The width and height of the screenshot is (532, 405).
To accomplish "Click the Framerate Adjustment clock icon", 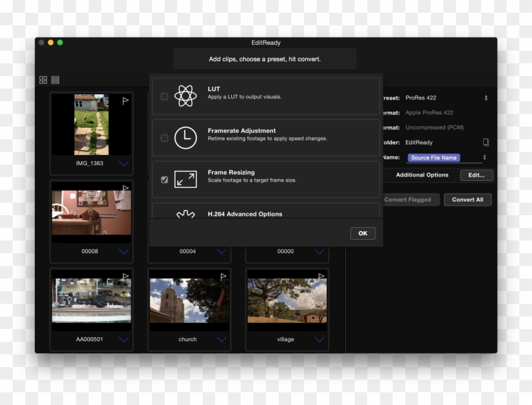I will pos(186,137).
